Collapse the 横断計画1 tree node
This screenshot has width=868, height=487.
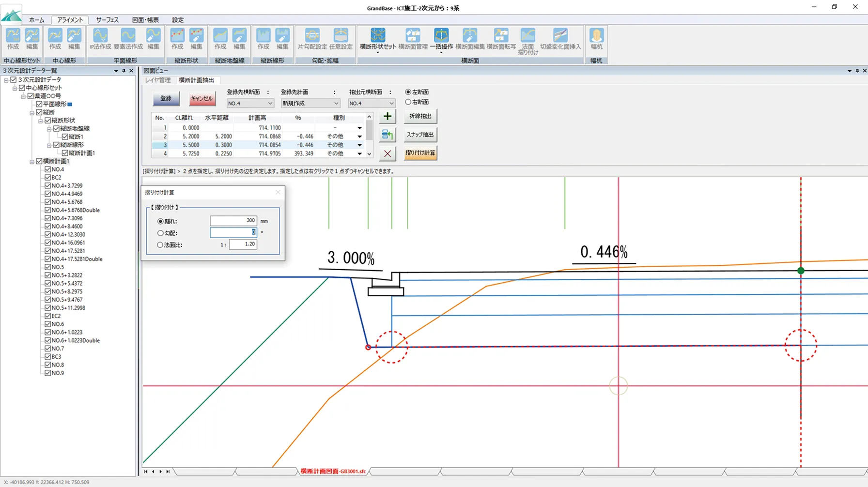32,161
